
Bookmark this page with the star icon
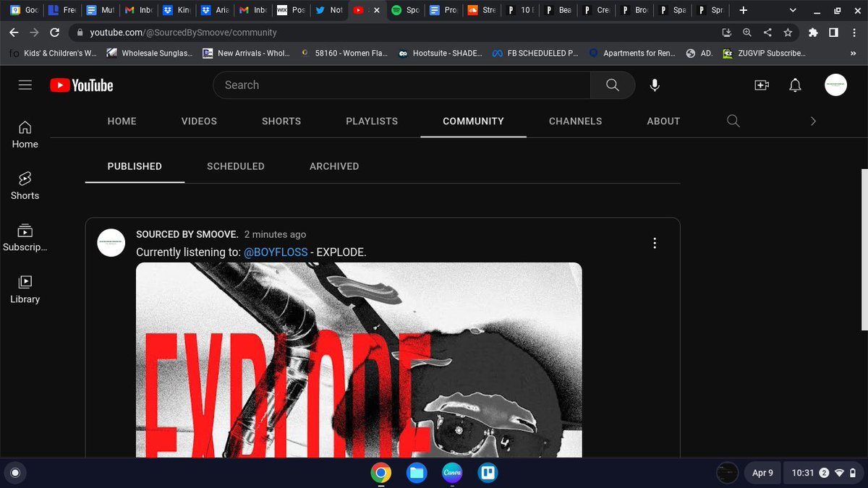pyautogui.click(x=788, y=33)
